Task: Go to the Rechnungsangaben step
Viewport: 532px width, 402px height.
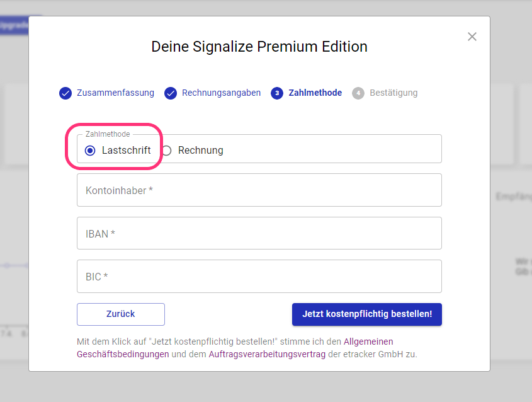Action: 221,93
